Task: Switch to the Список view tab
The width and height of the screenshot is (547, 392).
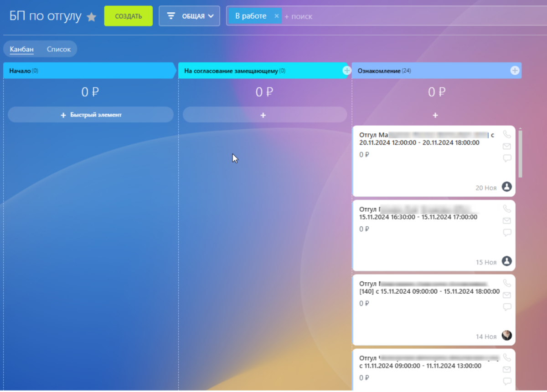Action: click(59, 49)
